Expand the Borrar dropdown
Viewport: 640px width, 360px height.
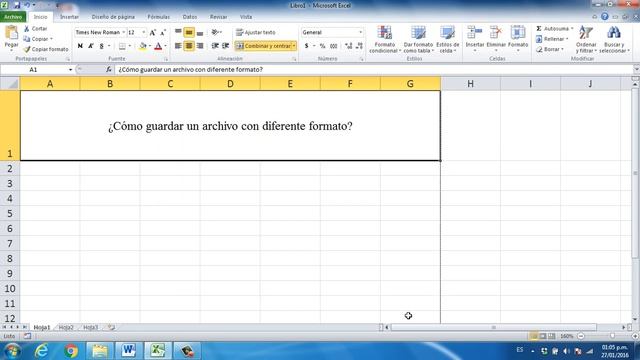pyautogui.click(x=562, y=49)
